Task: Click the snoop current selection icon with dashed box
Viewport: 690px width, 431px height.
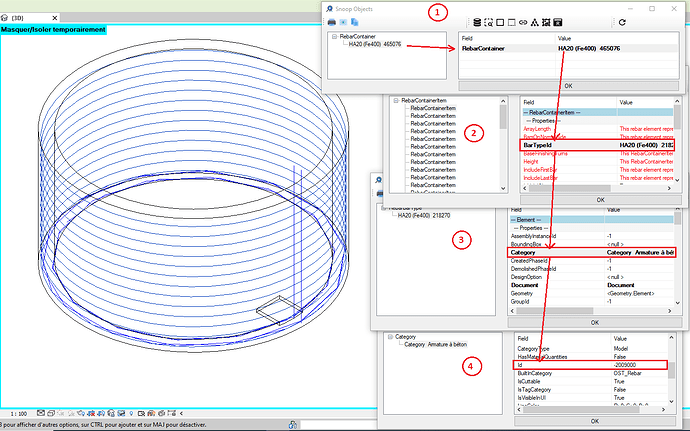Action: [x=488, y=22]
